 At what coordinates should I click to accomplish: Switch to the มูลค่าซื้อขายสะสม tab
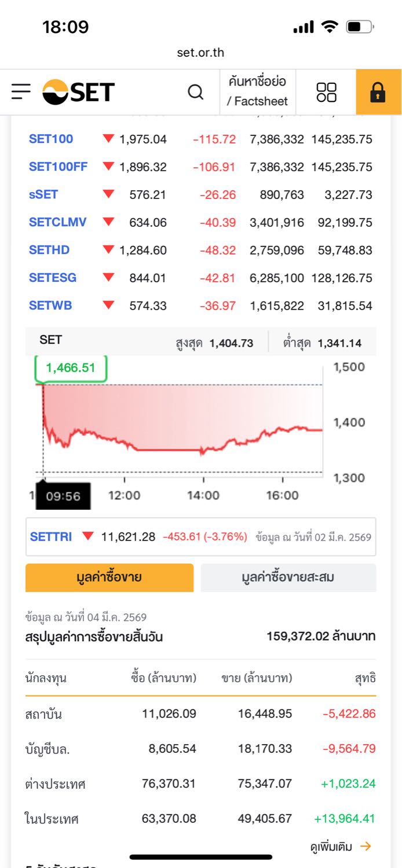tap(288, 577)
